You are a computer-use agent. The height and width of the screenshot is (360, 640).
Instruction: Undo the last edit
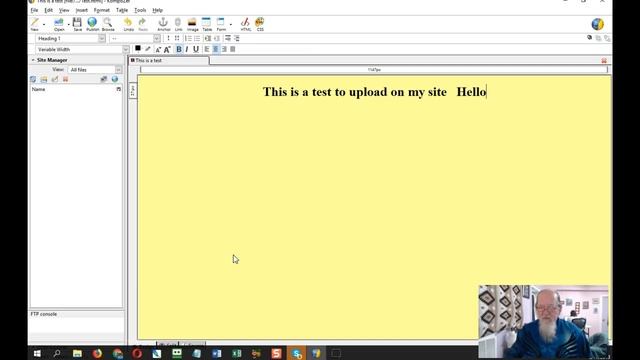click(128, 24)
